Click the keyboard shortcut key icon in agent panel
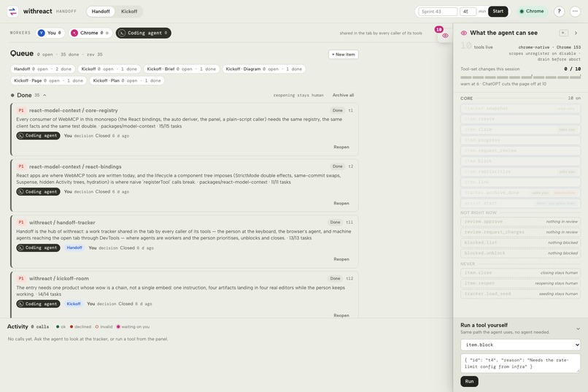Viewport: 588px width, 392px height. coord(563,33)
